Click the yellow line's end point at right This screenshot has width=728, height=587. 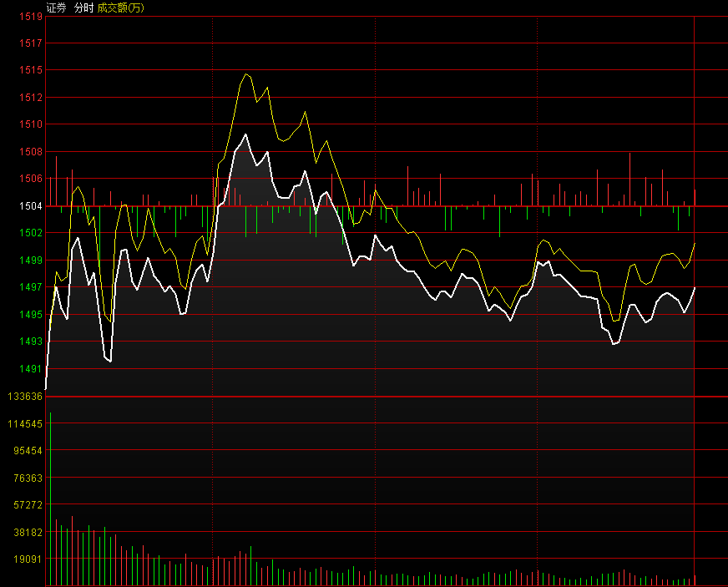click(x=695, y=243)
